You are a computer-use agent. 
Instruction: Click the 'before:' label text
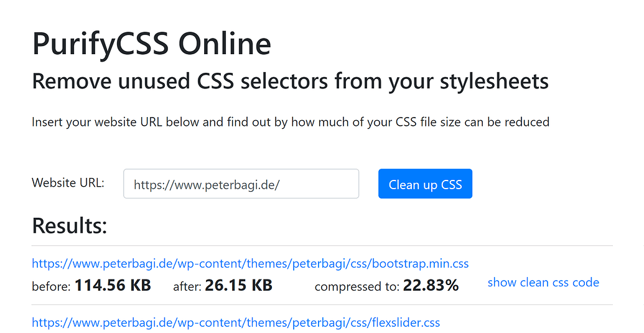[x=51, y=287]
